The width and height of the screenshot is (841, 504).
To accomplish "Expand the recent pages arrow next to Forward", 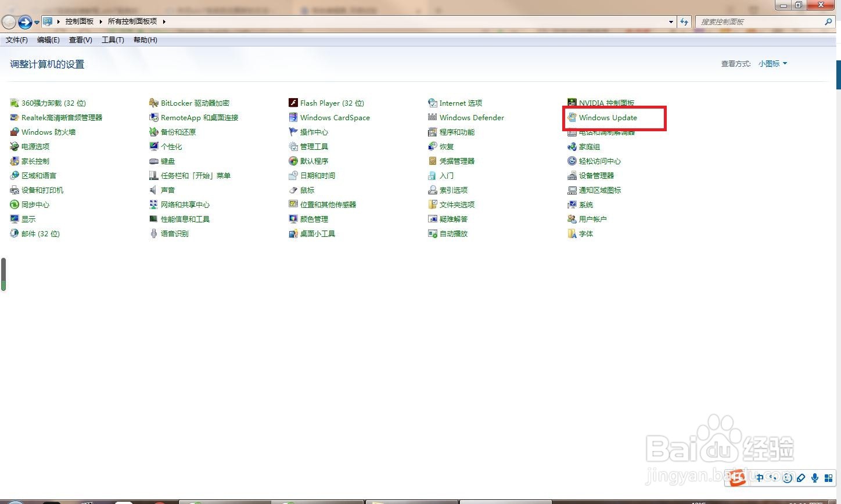I will pos(37,22).
